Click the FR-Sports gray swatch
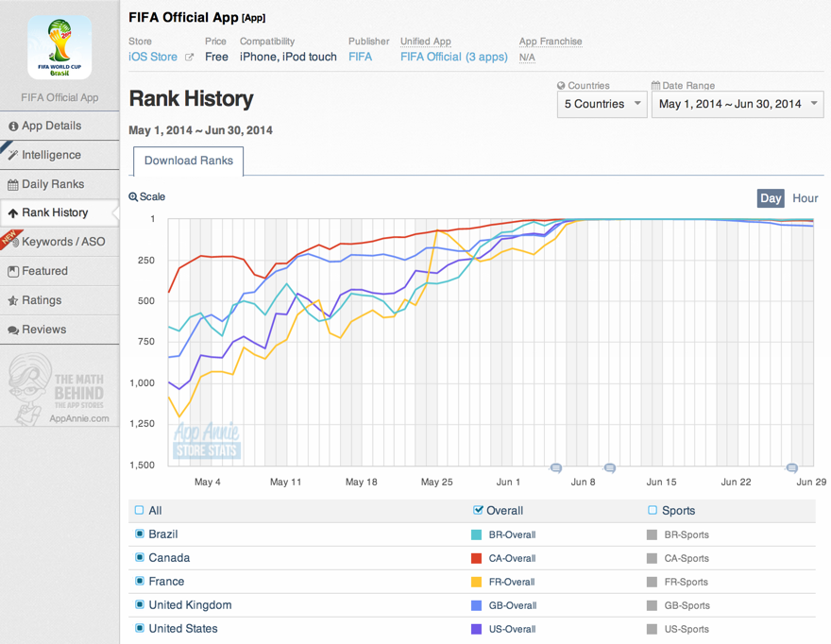Image resolution: width=831 pixels, height=644 pixels. click(652, 582)
